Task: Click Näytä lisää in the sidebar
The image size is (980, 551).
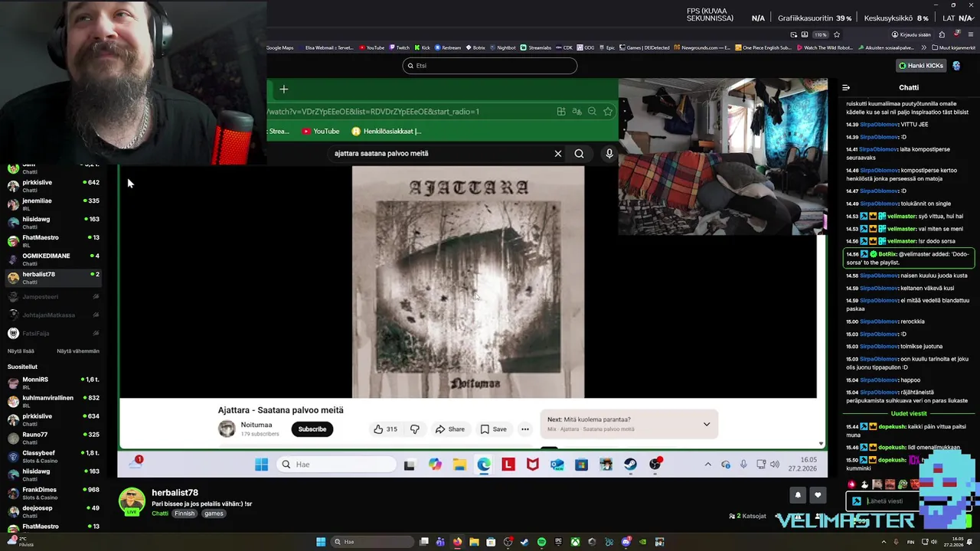Action: click(x=21, y=351)
